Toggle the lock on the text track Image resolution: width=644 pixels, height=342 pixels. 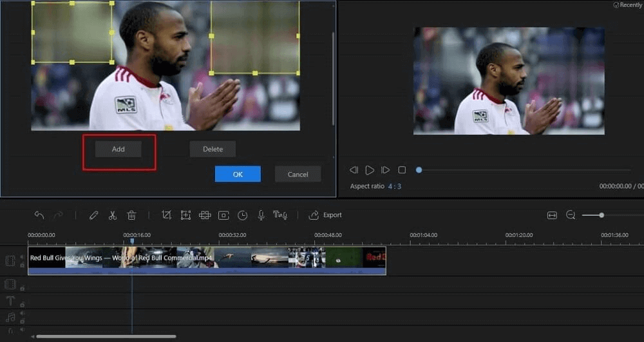coord(22,304)
